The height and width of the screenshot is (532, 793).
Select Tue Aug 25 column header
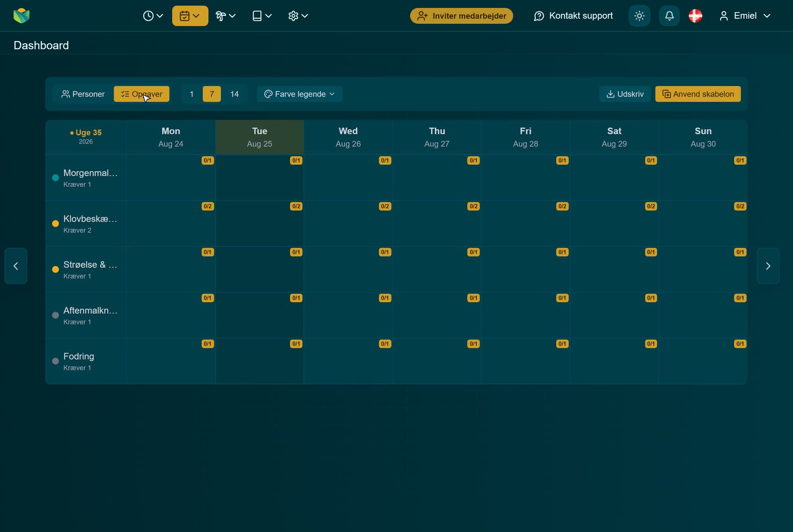point(260,137)
